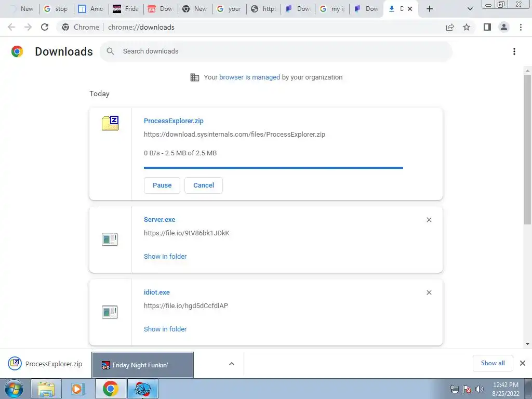Bookmark this page with the star icon
532x399 pixels.
[467, 27]
